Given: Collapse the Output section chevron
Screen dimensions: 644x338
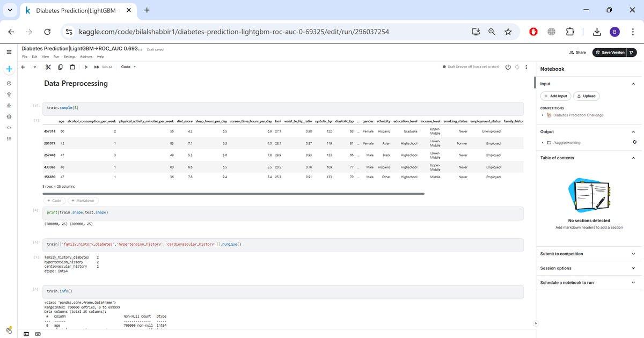Looking at the screenshot, I should 633,131.
